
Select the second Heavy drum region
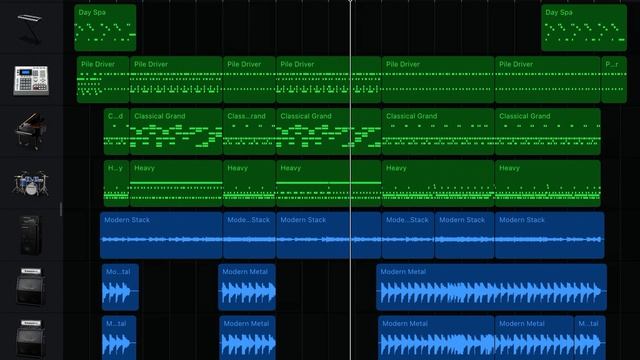176,183
